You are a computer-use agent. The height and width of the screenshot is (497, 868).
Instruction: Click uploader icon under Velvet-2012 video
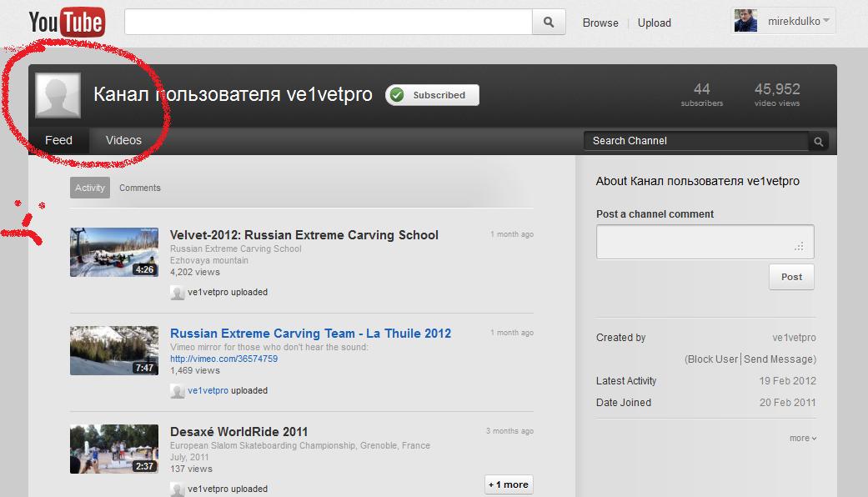(x=177, y=293)
